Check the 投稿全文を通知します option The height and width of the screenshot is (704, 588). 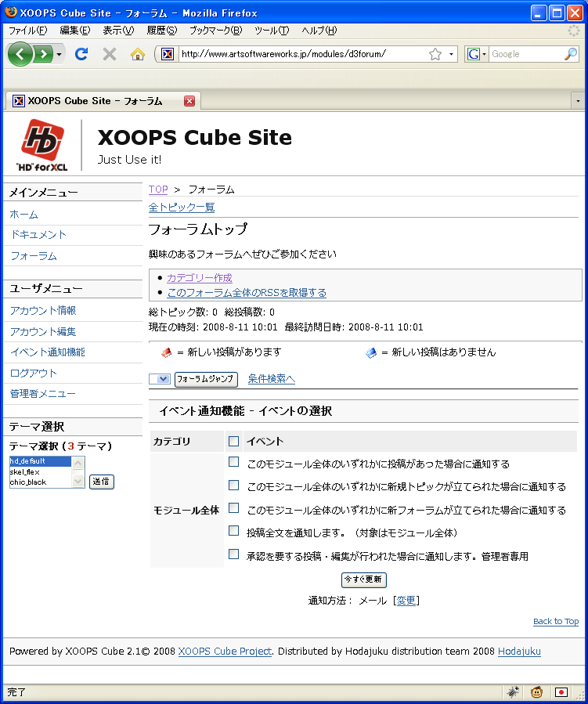tap(233, 531)
